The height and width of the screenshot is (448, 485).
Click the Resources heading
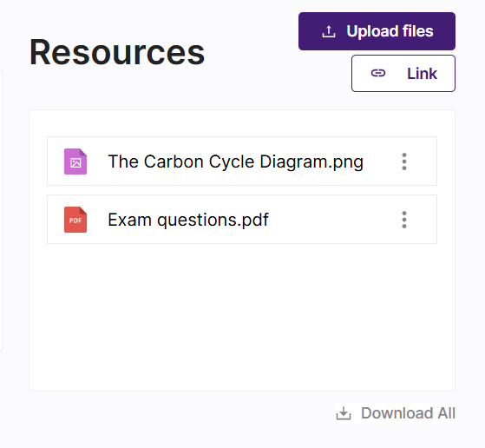[117, 52]
